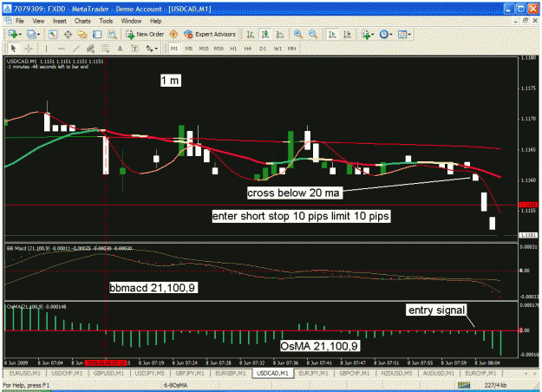
Task: Open the Insert menu
Action: 60,21
